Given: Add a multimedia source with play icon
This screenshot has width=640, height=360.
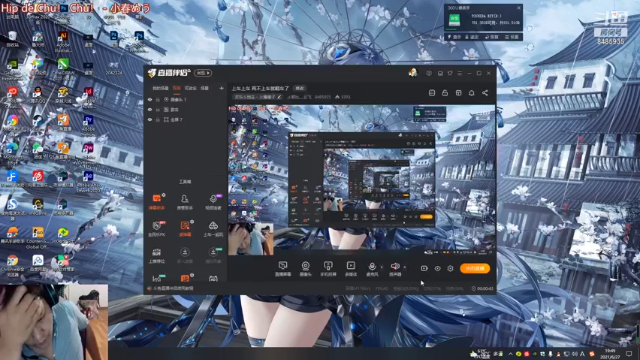Looking at the screenshot, I should (351, 269).
